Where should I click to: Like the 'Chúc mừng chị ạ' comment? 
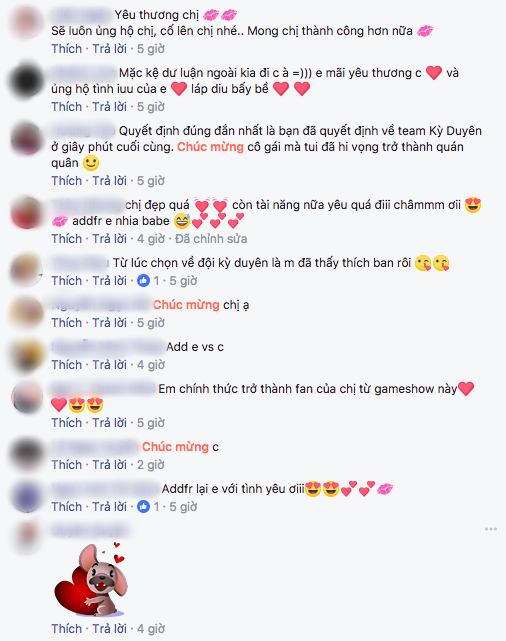(67, 323)
